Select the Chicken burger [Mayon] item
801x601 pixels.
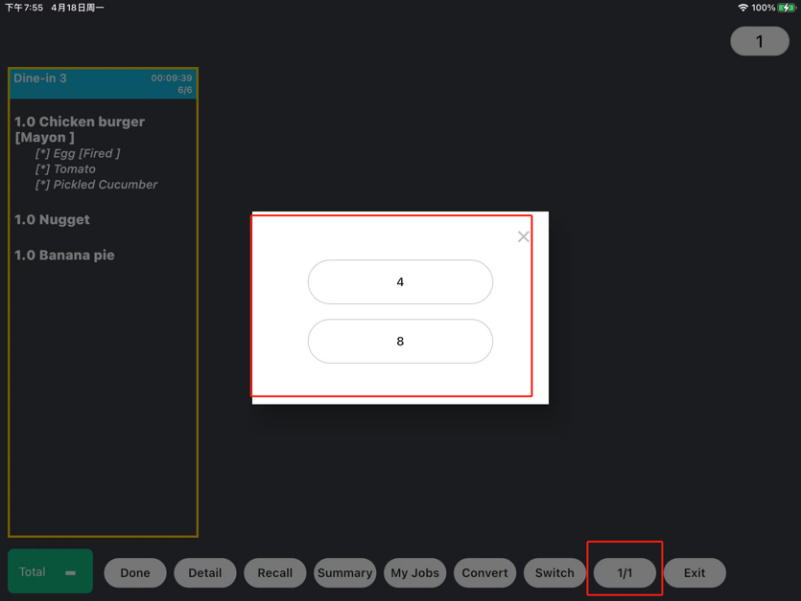(80, 129)
